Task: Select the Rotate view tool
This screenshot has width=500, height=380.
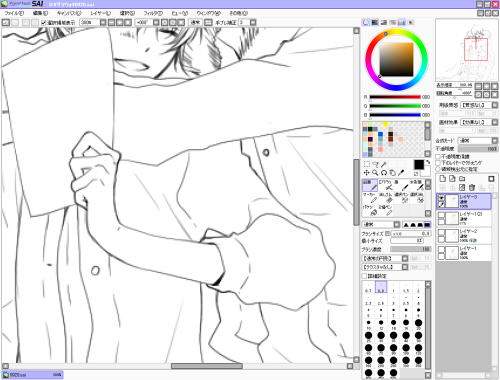Action: (384, 173)
